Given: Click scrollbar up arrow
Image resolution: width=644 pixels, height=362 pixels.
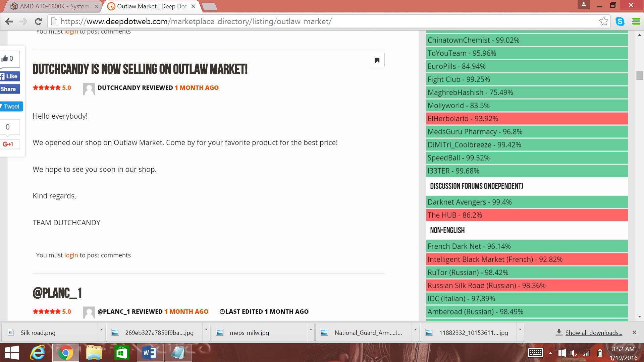Looking at the screenshot, I should (x=640, y=35).
